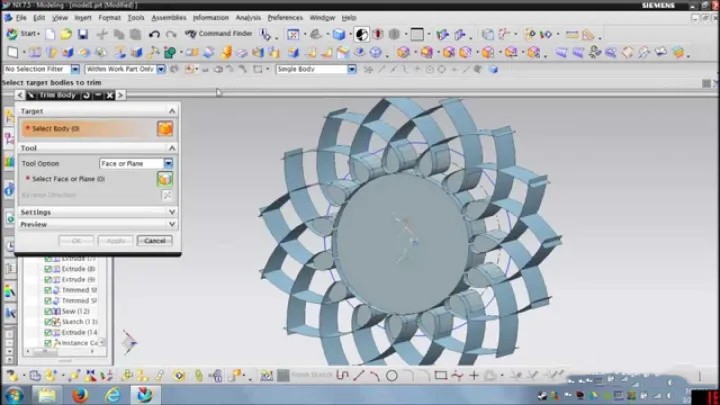Open the Analysis menu
The height and width of the screenshot is (405, 720).
248,18
